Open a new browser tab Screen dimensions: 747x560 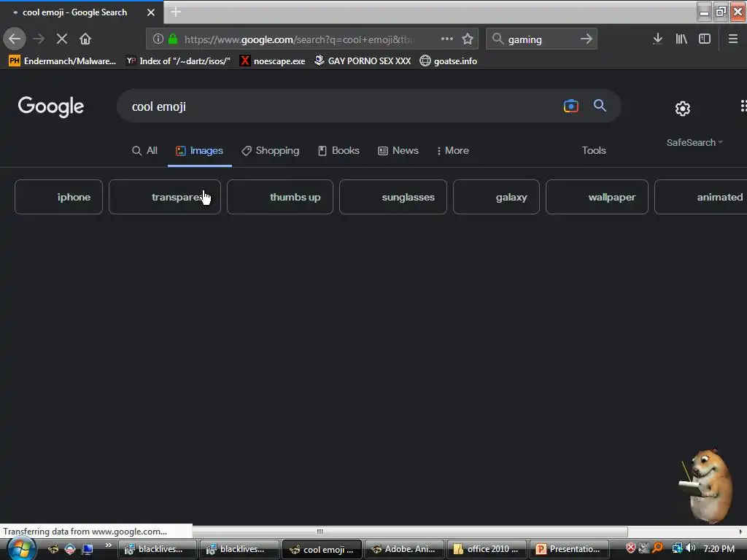pyautogui.click(x=176, y=12)
